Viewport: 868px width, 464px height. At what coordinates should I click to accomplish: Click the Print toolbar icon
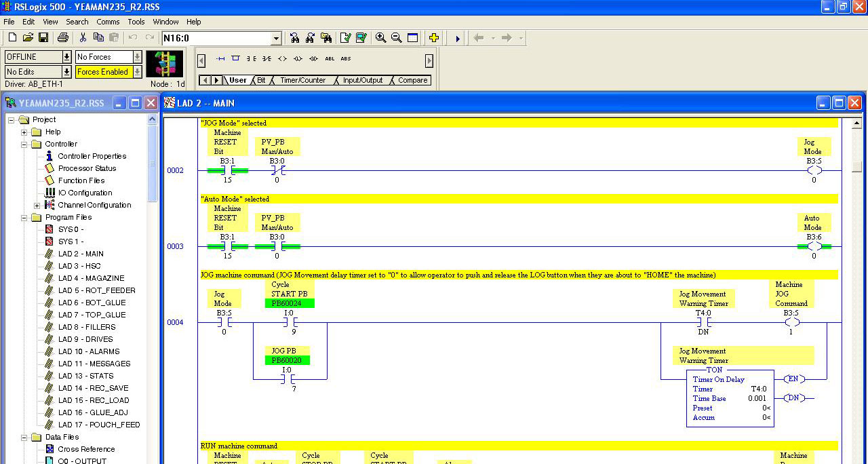pyautogui.click(x=63, y=38)
